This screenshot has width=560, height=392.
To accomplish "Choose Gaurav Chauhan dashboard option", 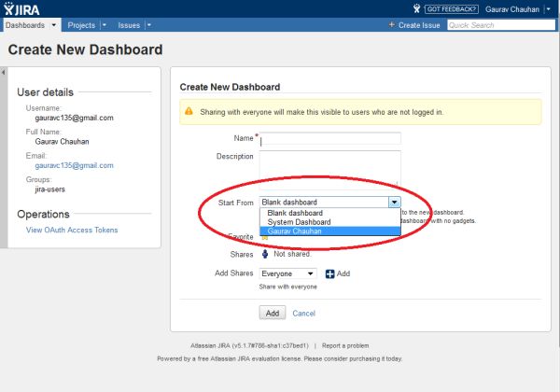I will point(330,231).
